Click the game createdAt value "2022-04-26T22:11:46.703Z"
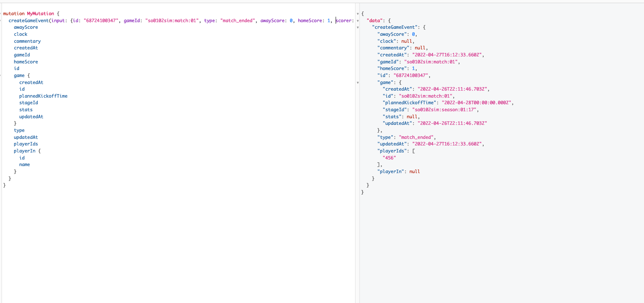This screenshot has height=303, width=644. point(452,89)
